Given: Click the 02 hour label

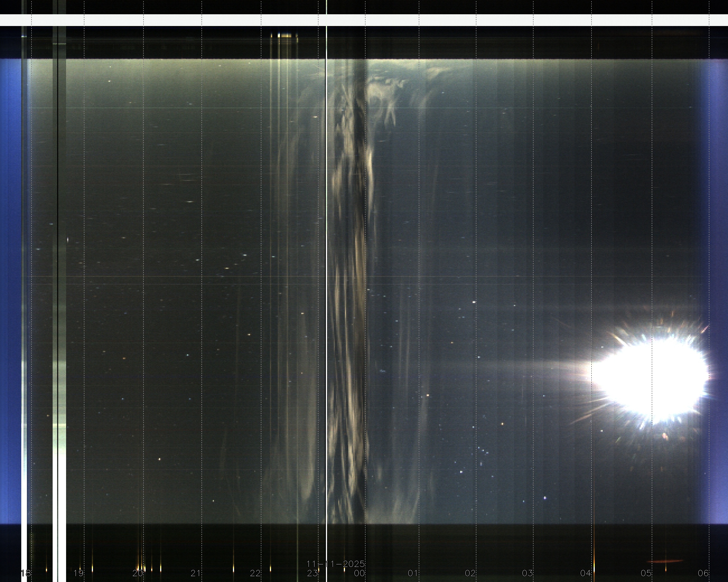Looking at the screenshot, I should click(x=470, y=573).
